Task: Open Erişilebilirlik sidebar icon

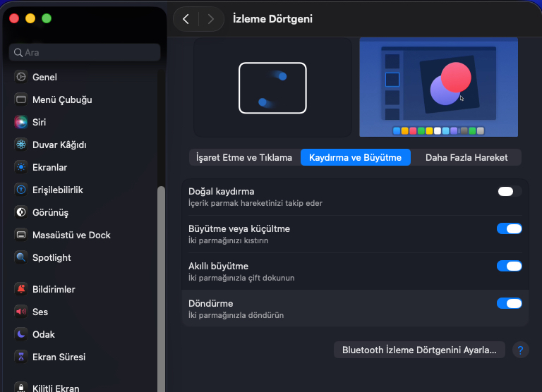Action: point(21,190)
